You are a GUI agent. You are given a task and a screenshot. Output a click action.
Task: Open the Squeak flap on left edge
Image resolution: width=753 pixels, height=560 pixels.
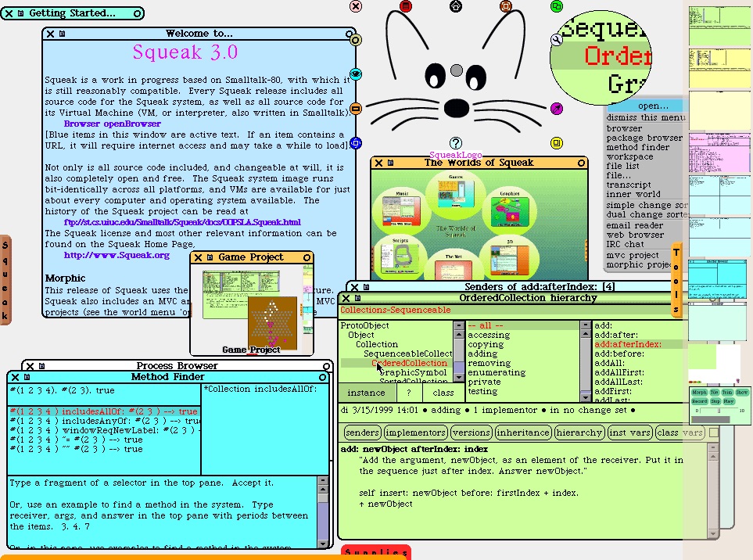point(5,279)
